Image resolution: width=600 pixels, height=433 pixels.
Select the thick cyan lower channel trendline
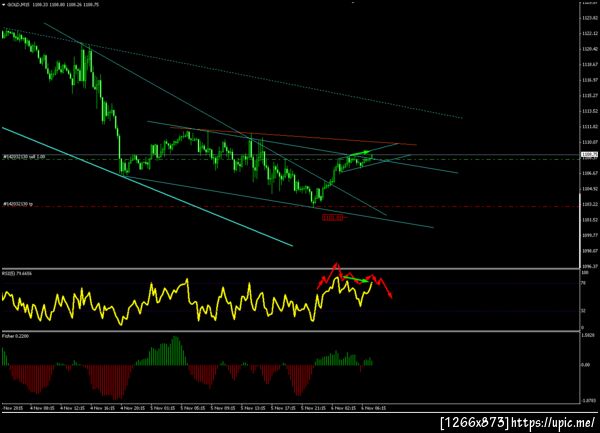pyautogui.click(x=147, y=187)
